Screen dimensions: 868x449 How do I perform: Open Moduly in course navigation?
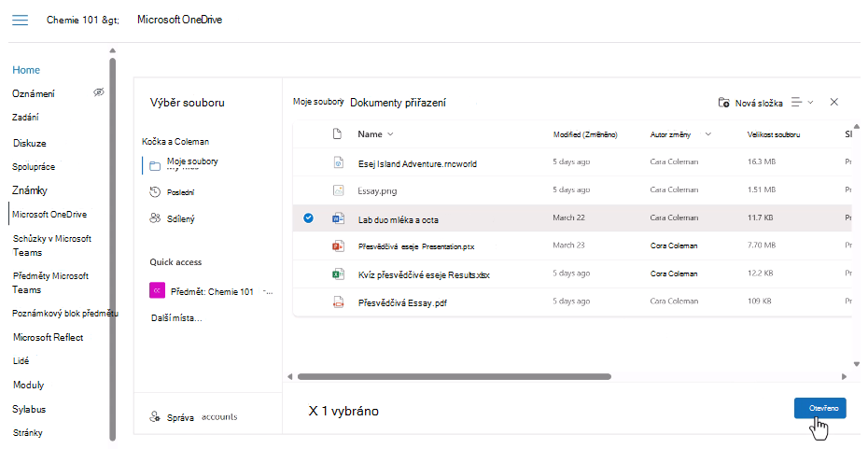click(28, 385)
